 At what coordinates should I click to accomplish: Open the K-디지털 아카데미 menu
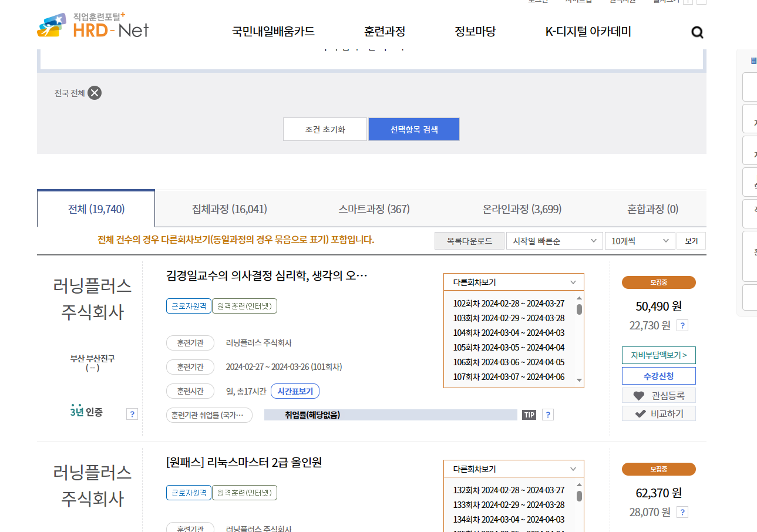588,32
